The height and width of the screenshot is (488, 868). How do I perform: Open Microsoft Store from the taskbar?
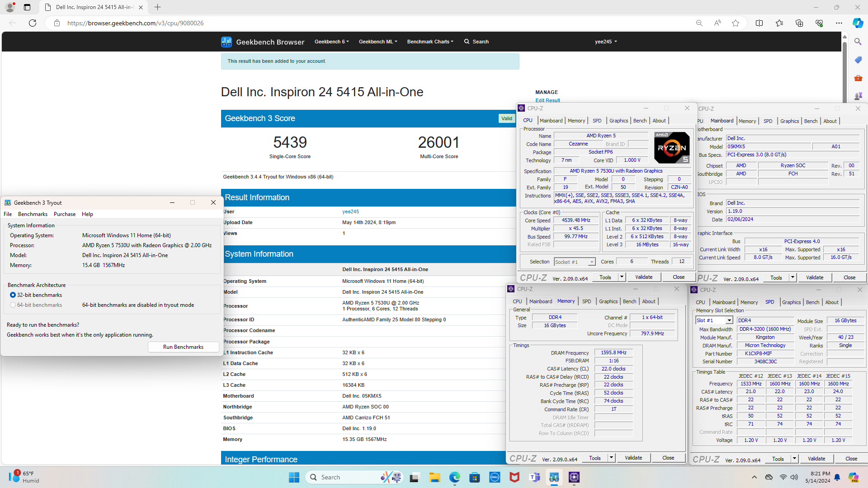point(474,477)
